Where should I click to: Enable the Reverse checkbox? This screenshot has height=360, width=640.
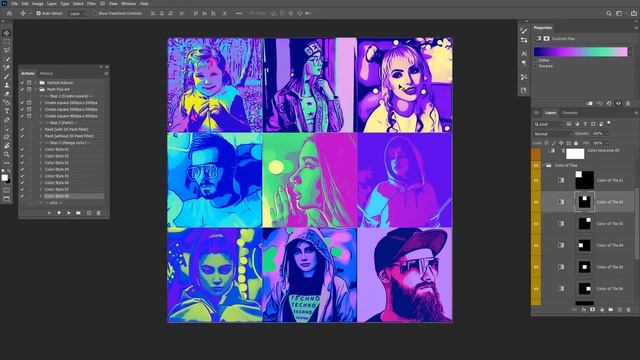click(x=536, y=66)
